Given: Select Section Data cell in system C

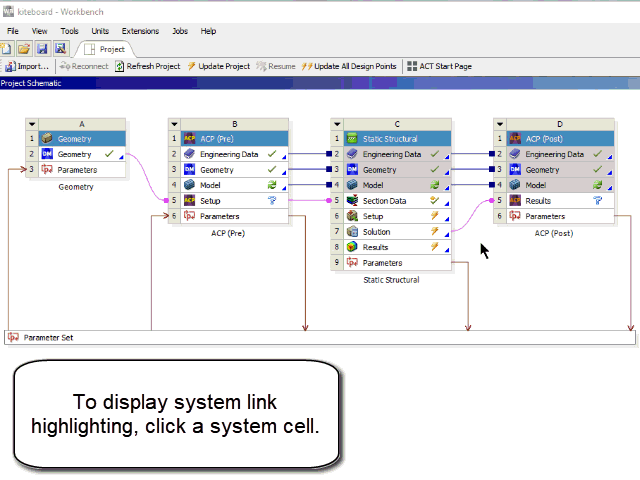Looking at the screenshot, I should [x=384, y=201].
